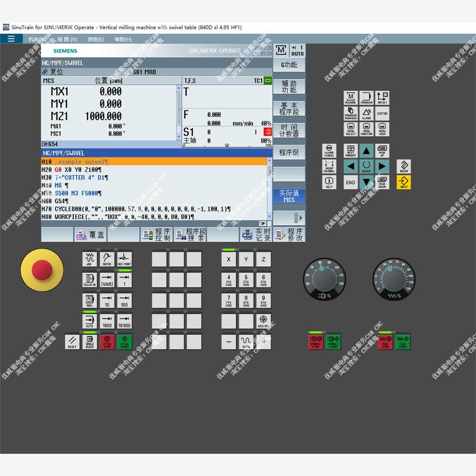
Task: Open the OFFSET key
Action: (x=382, y=98)
